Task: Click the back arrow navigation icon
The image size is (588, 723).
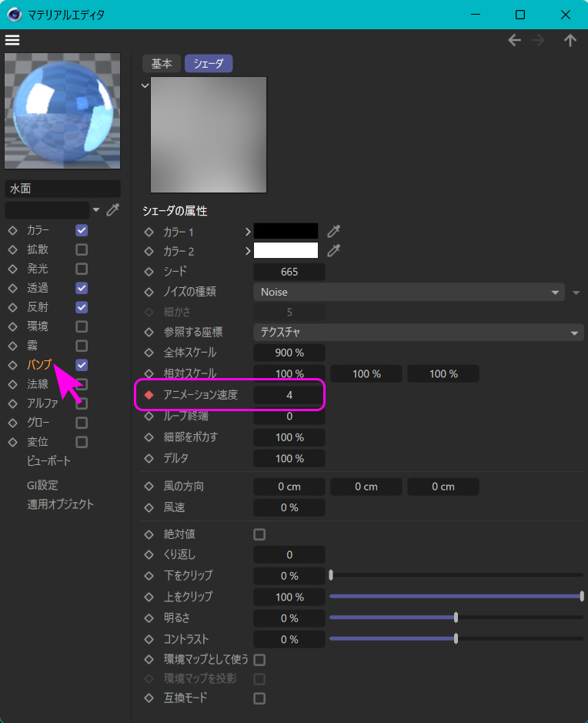Action: point(514,41)
